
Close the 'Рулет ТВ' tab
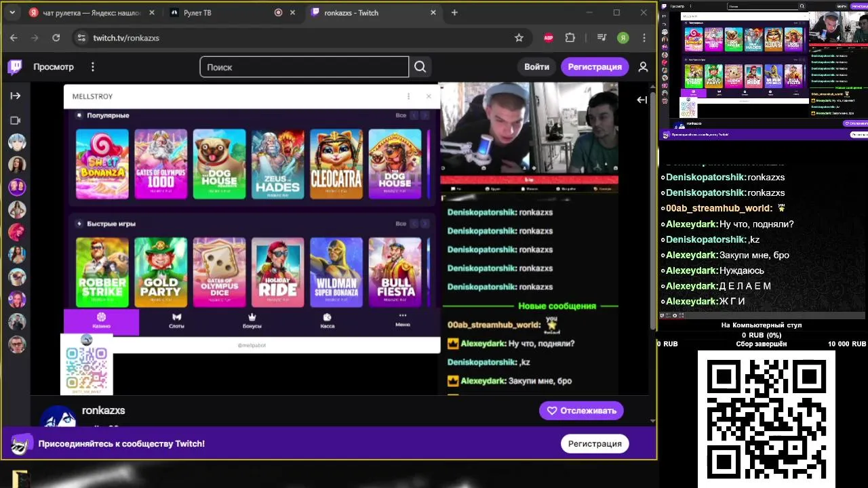(x=292, y=12)
